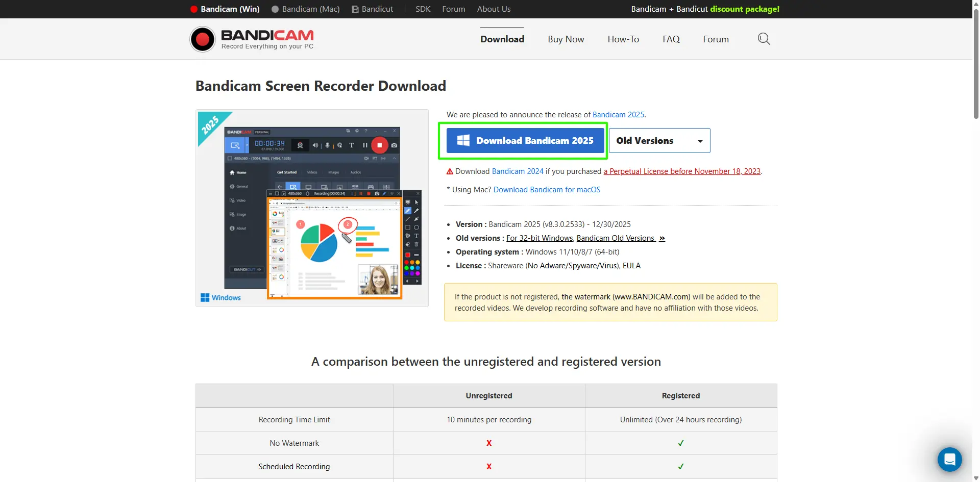Click the discount package link
Image resolution: width=980 pixels, height=482 pixels.
coord(744,9)
